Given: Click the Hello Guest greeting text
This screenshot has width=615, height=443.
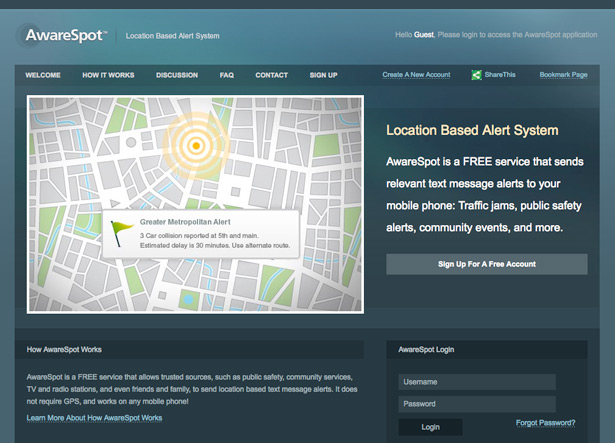Looking at the screenshot, I should (496, 35).
